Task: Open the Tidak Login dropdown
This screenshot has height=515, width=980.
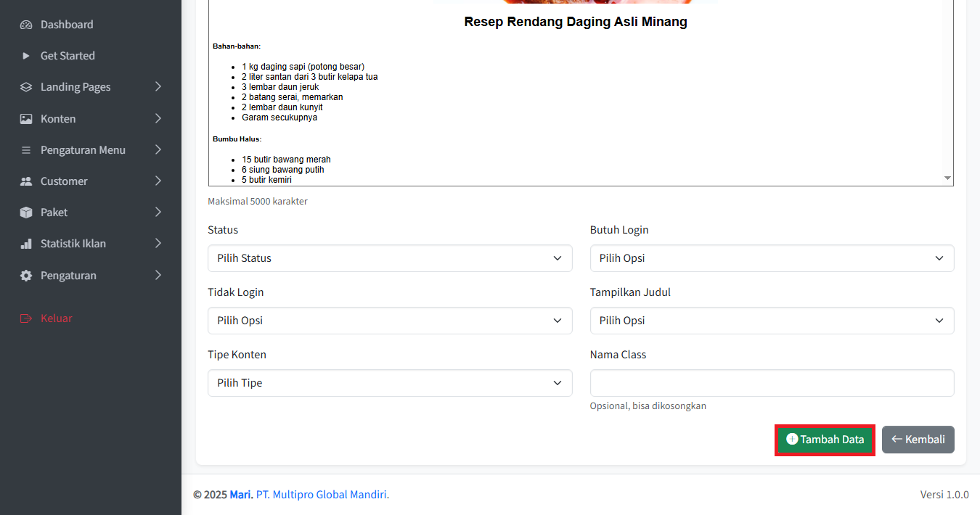Action: pos(389,321)
